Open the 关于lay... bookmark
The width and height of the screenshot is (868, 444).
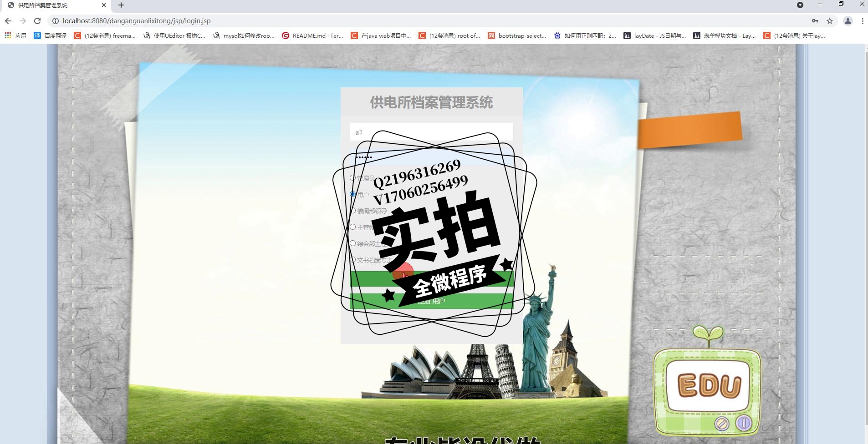click(794, 35)
